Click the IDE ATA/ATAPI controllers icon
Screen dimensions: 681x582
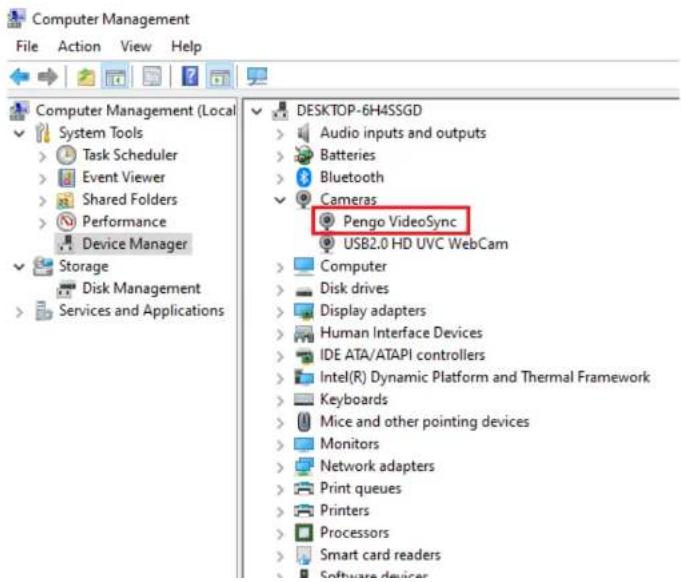[304, 356]
